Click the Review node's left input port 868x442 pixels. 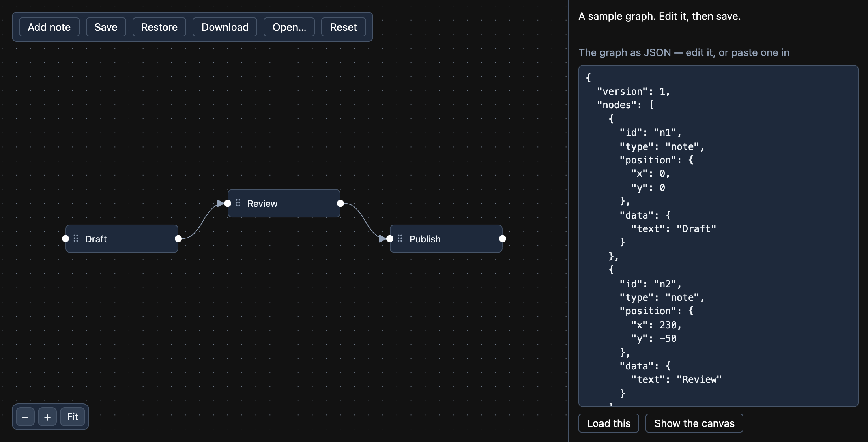228,203
